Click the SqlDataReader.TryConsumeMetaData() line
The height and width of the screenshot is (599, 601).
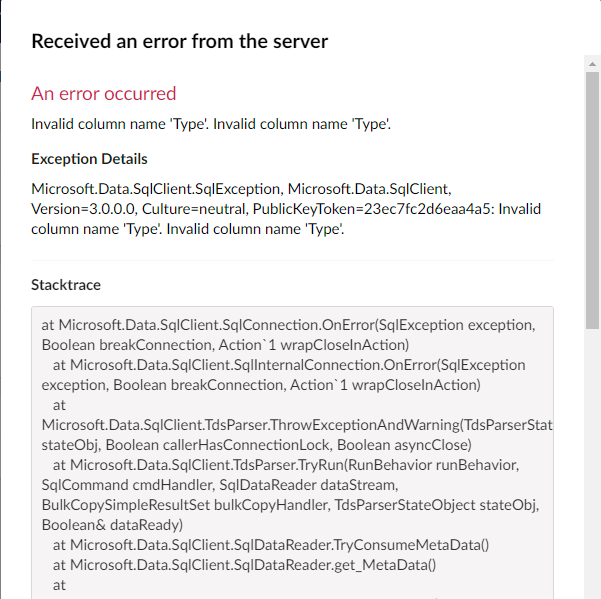(271, 545)
